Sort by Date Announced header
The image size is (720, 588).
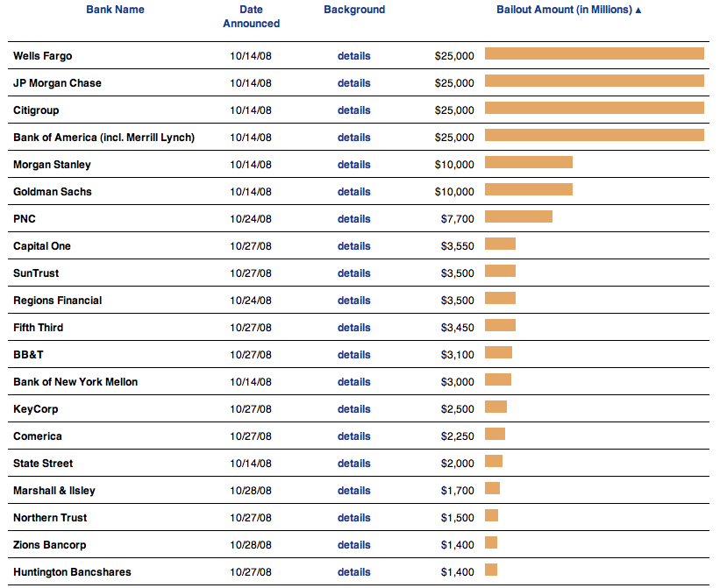(251, 17)
